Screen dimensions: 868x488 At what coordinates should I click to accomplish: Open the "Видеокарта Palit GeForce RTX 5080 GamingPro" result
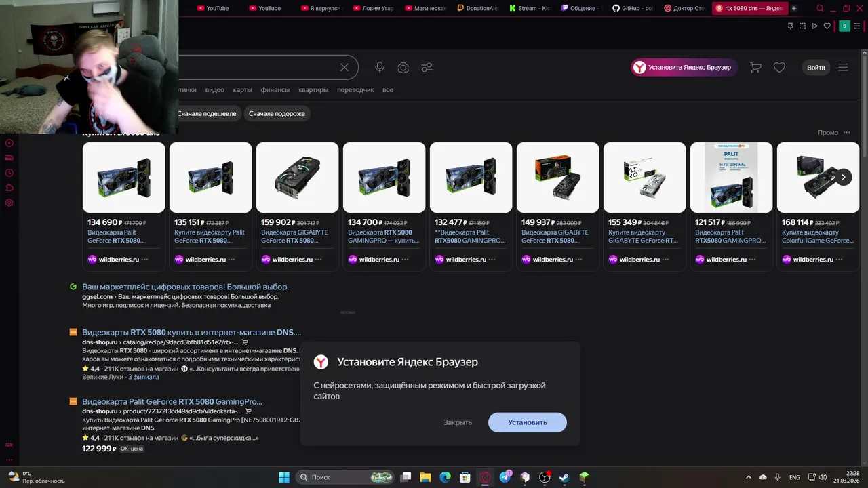pos(172,401)
